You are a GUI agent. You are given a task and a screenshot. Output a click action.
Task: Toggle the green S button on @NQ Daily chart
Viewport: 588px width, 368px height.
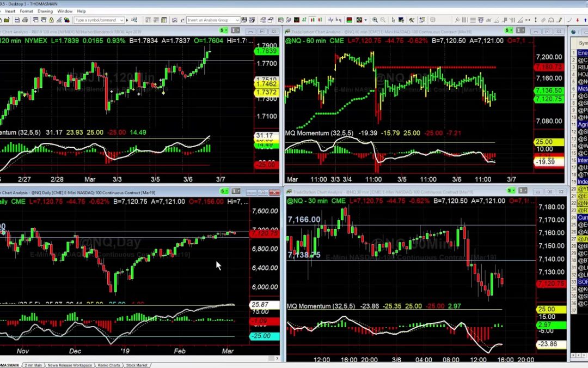(x=224, y=191)
